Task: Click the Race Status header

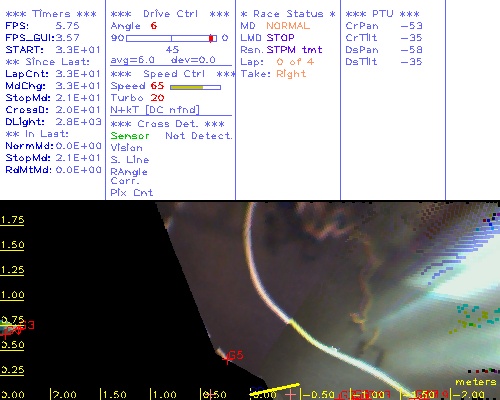Action: 288,14
